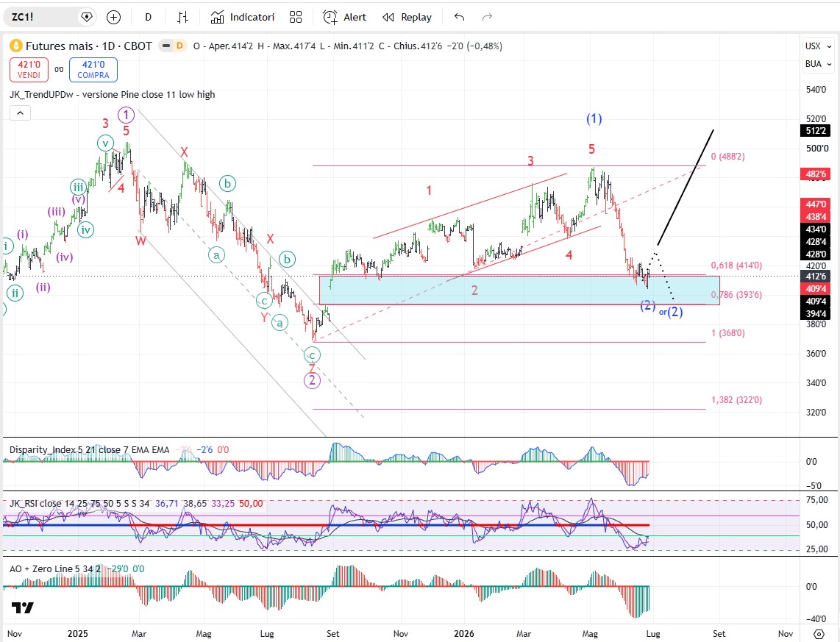Click the 412'6 current price label

point(815,277)
